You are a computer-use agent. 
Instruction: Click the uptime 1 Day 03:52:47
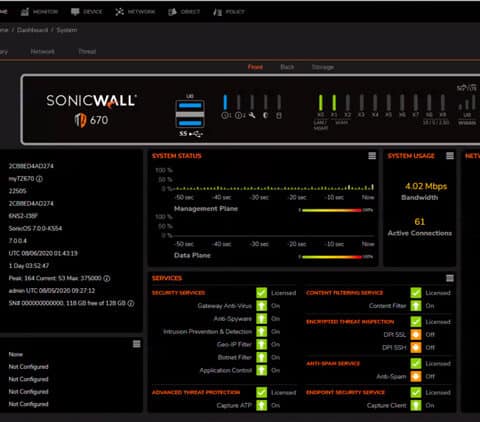click(x=29, y=266)
